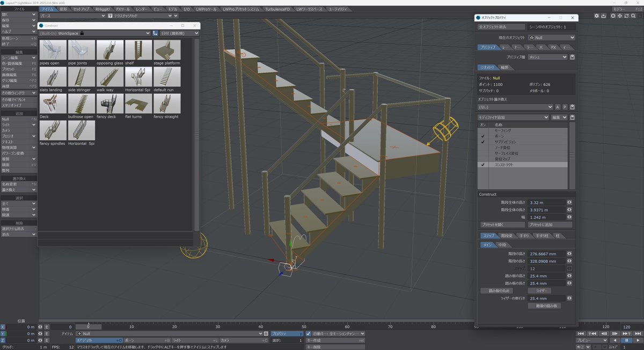The height and width of the screenshot is (350, 644).
Task: Pick the 'flat turns' preset icon
Action: [x=138, y=103]
